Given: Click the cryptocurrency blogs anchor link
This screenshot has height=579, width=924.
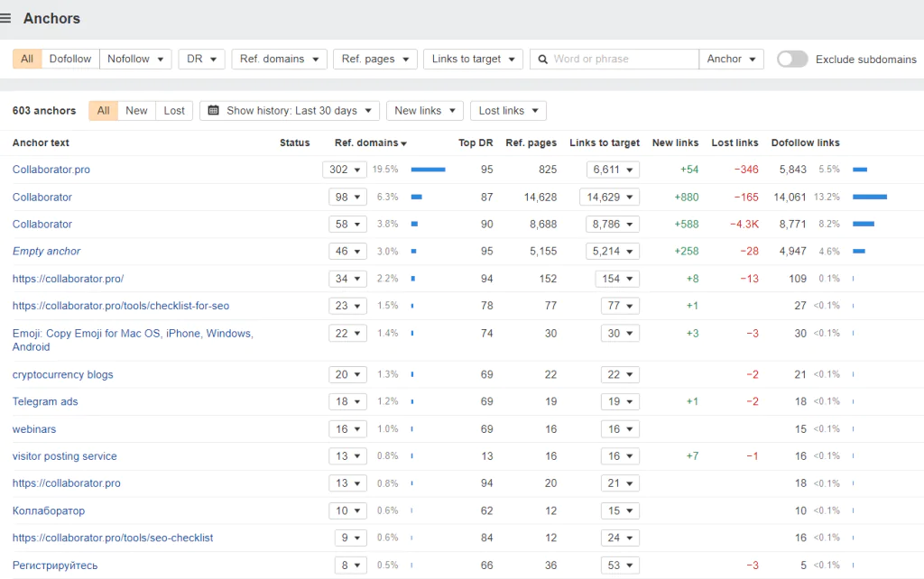Looking at the screenshot, I should point(62,374).
